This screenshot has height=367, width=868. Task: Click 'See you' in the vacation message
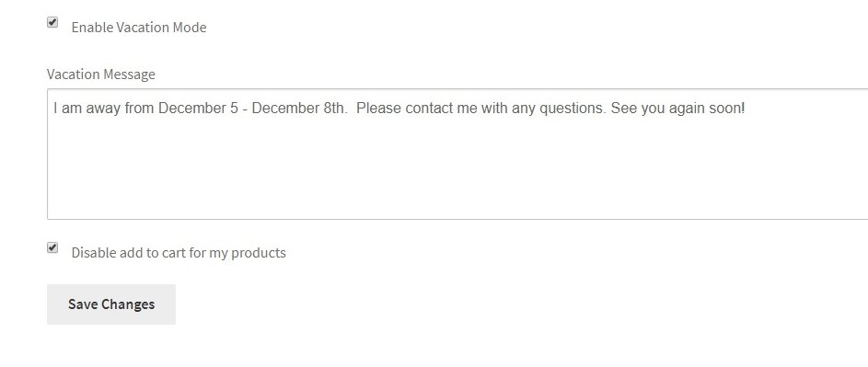pos(638,108)
